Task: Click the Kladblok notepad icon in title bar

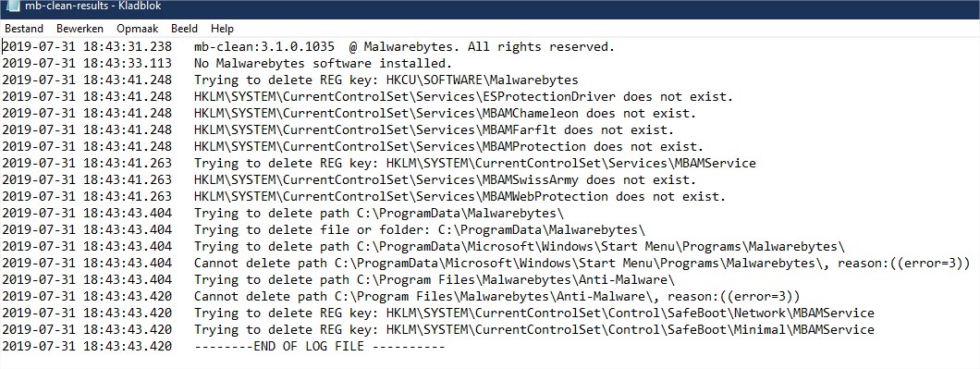Action: tap(10, 6)
